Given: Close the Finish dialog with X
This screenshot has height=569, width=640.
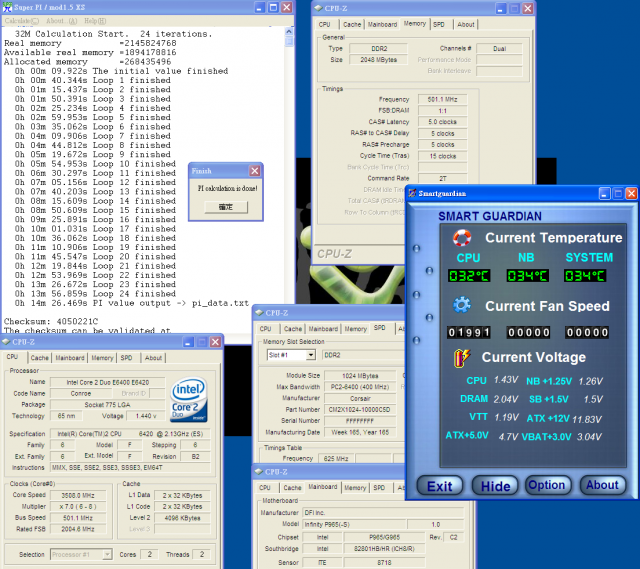Looking at the screenshot, I should (x=255, y=171).
